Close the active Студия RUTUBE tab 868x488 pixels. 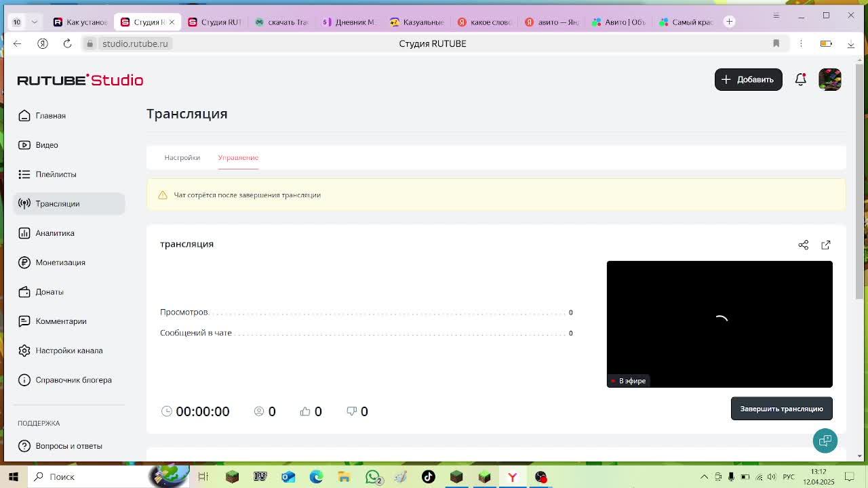172,22
